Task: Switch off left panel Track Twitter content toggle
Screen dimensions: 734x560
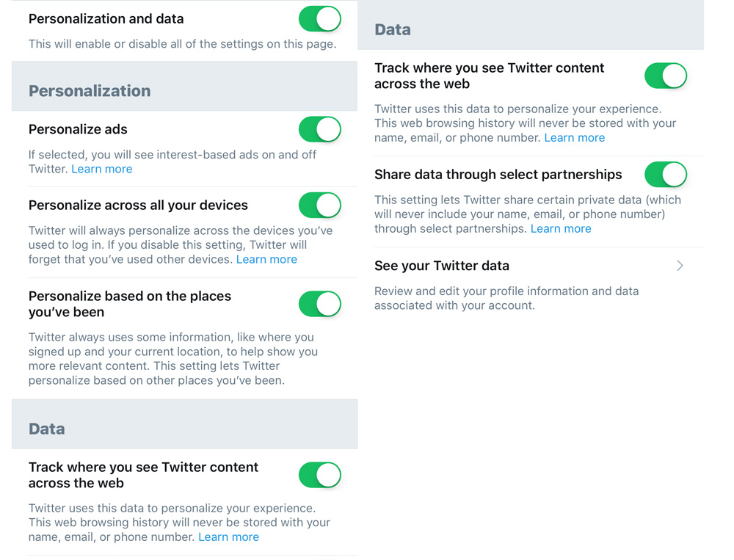Action: tap(320, 475)
